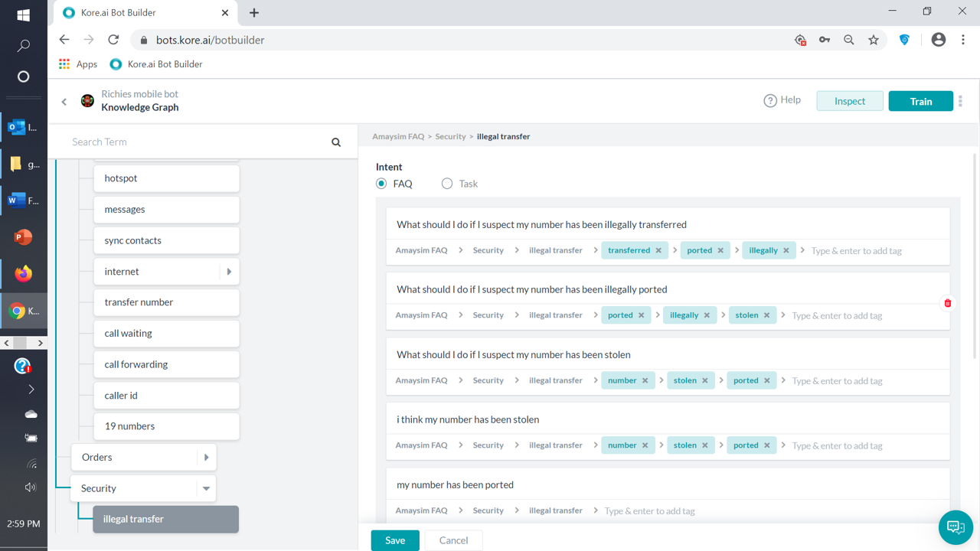Image resolution: width=980 pixels, height=551 pixels.
Task: Click the blue shield extension icon
Action: click(904, 40)
